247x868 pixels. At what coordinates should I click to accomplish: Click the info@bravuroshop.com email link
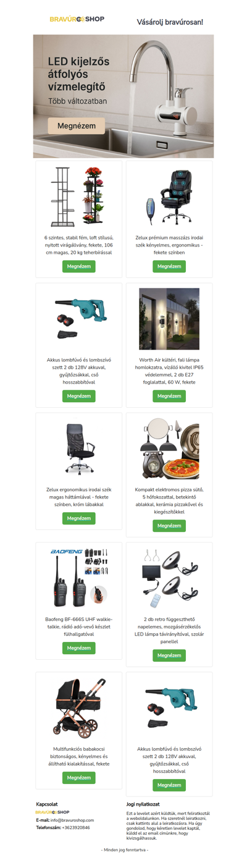click(x=72, y=820)
